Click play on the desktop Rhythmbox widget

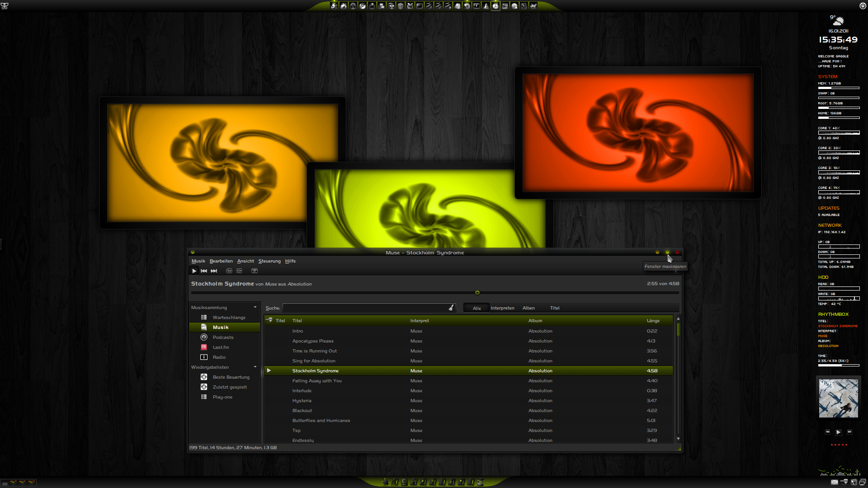point(839,432)
